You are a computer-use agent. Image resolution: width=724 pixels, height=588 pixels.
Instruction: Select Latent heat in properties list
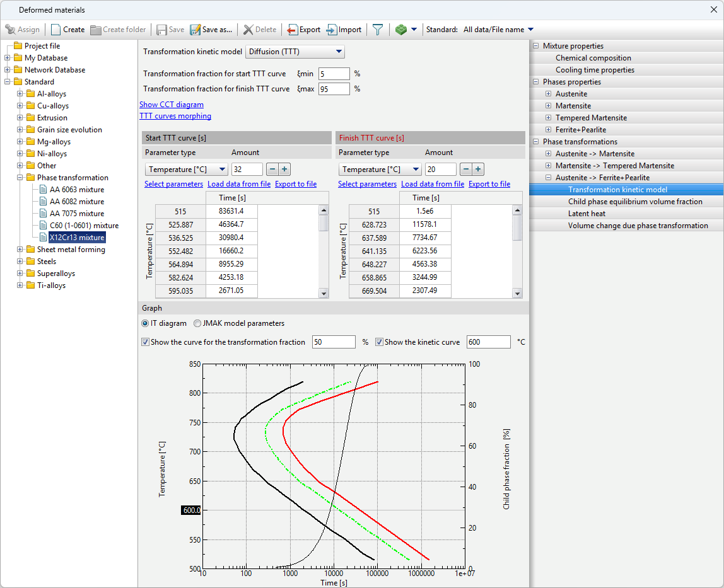586,214
